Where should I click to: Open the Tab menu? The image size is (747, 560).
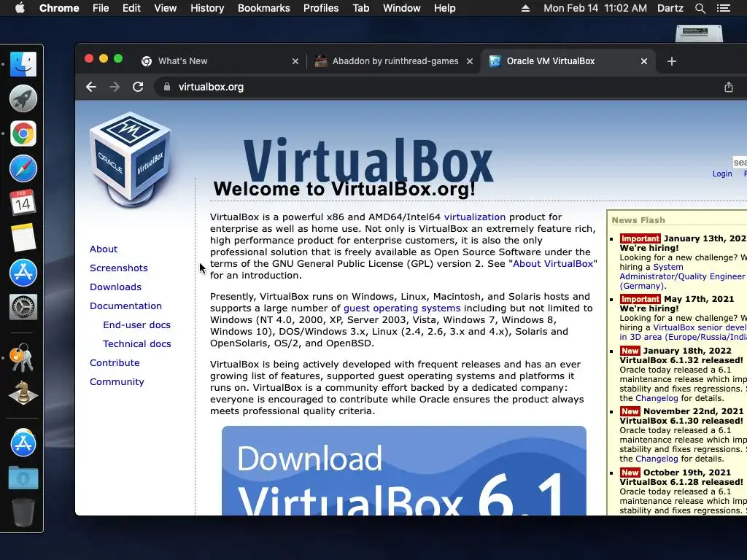click(361, 8)
